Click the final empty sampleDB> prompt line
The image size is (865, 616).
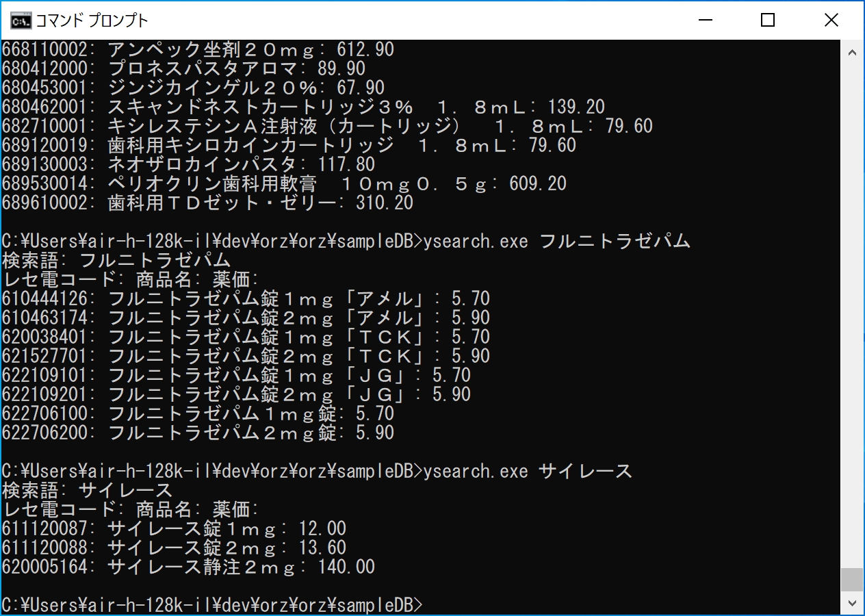click(212, 605)
